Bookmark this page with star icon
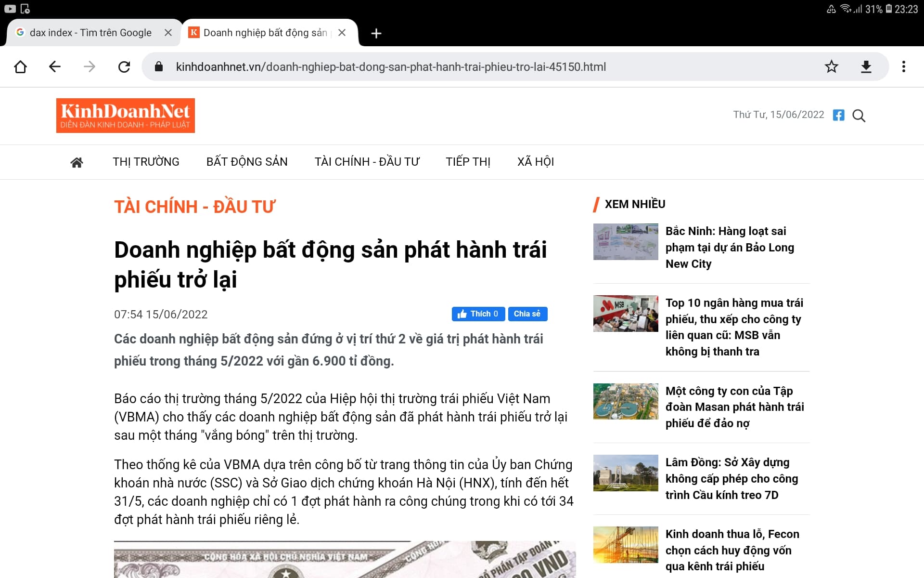Screen dimensions: 924x578 [831, 66]
